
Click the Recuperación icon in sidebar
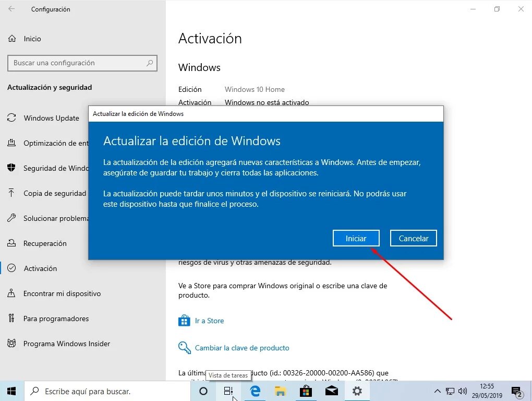11,243
